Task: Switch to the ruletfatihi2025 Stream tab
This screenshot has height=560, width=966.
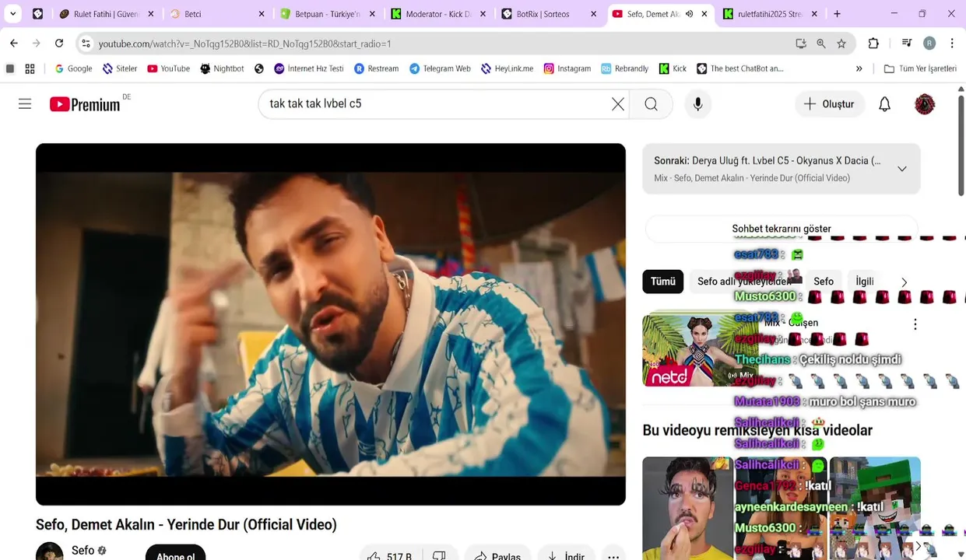Action: pyautogui.click(x=769, y=14)
